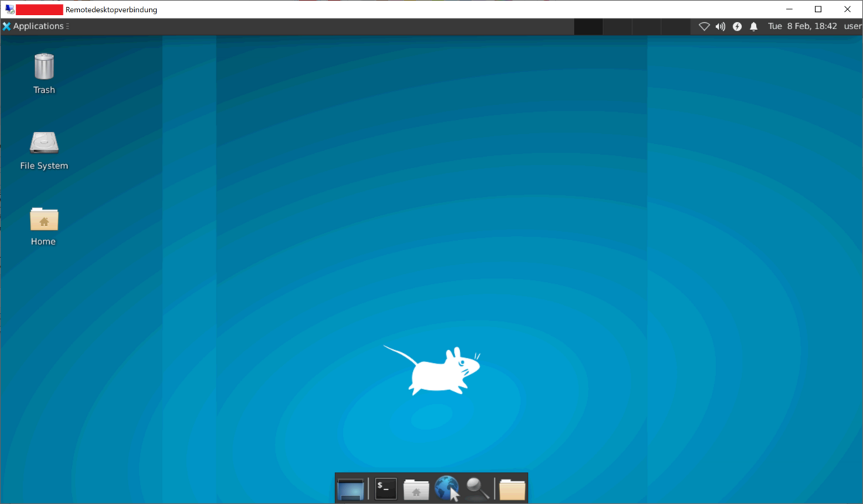Screen dimensions: 863x504
Task: Launch the Web Browser globe icon
Action: pos(447,489)
